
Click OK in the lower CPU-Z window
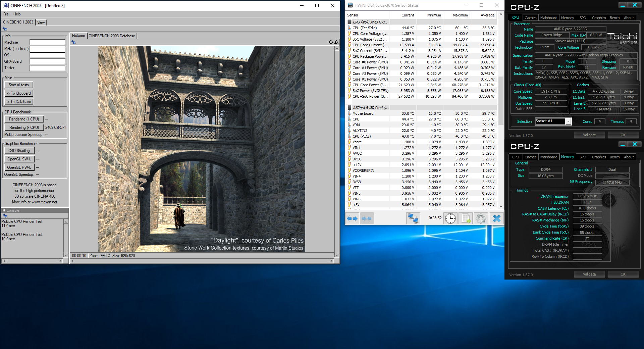[623, 274]
